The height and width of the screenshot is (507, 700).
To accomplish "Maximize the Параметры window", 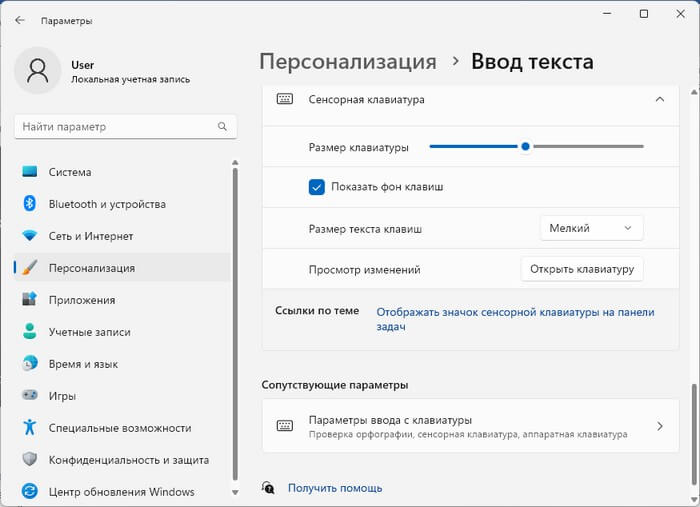I will click(x=644, y=14).
